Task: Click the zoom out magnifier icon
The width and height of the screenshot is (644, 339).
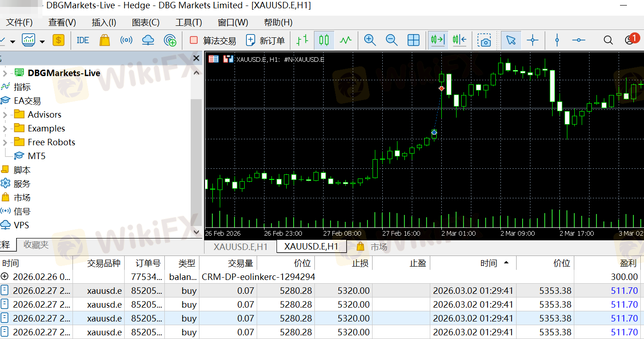Action: (x=391, y=41)
